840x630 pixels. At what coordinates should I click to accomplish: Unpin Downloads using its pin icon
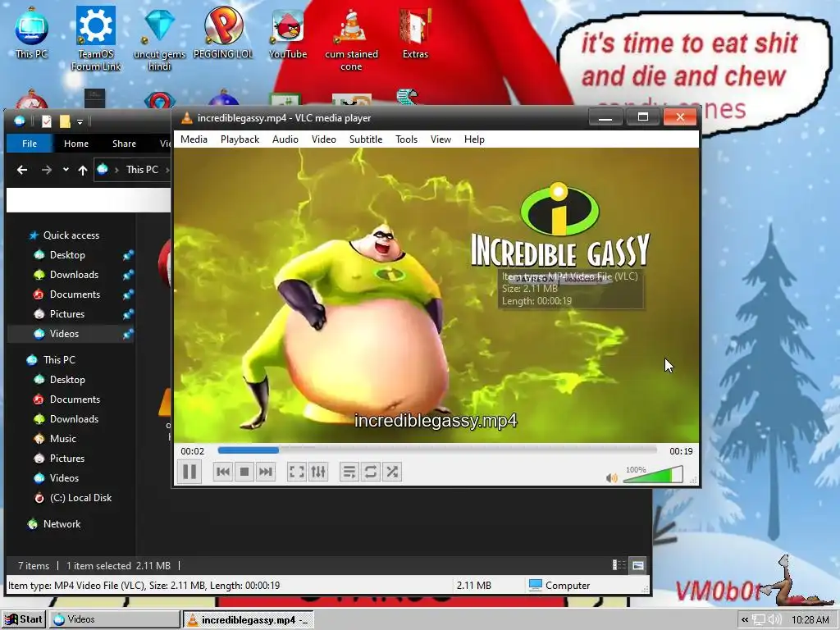pyautogui.click(x=128, y=275)
